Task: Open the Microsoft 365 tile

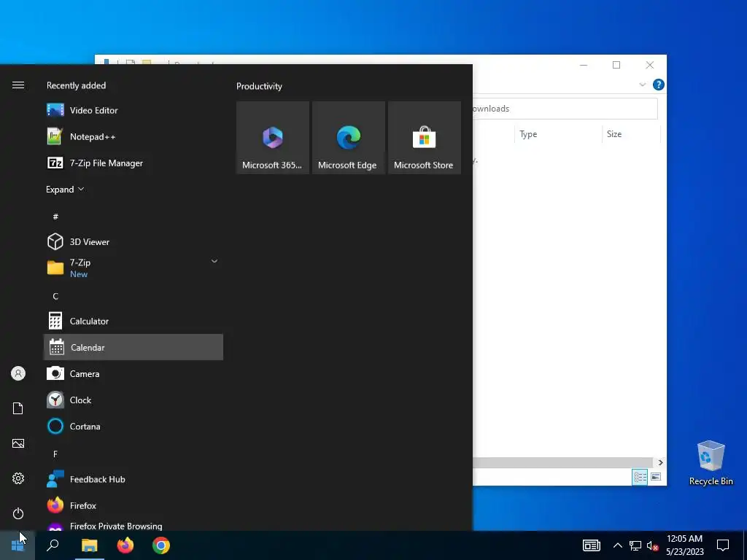Action: [273, 138]
